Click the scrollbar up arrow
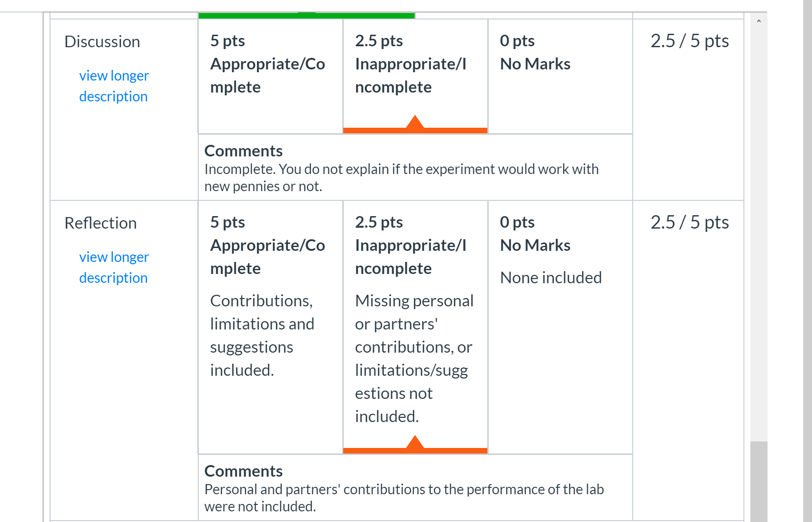The width and height of the screenshot is (812, 522). pos(759,21)
